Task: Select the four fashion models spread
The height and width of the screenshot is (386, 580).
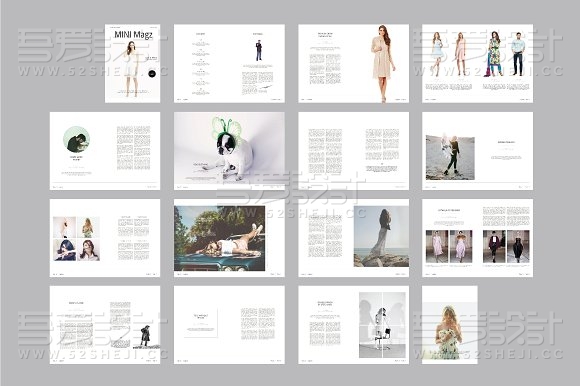Action: point(478,64)
